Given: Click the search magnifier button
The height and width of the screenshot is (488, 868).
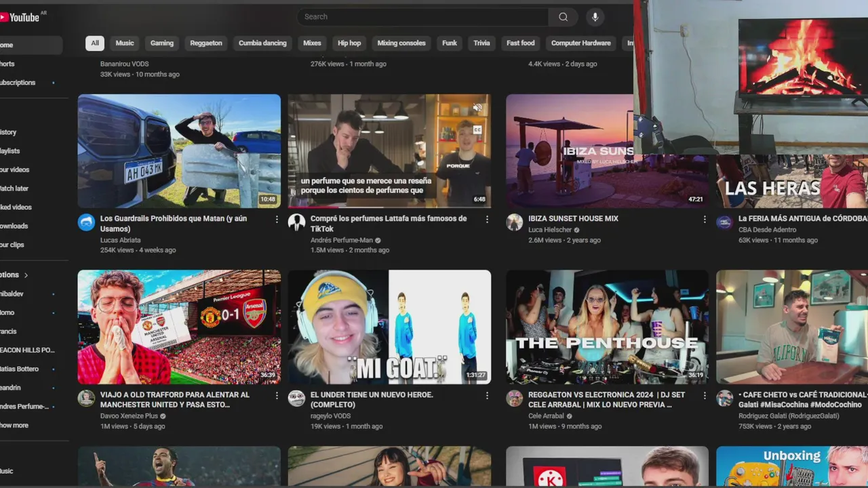Looking at the screenshot, I should 563,17.
